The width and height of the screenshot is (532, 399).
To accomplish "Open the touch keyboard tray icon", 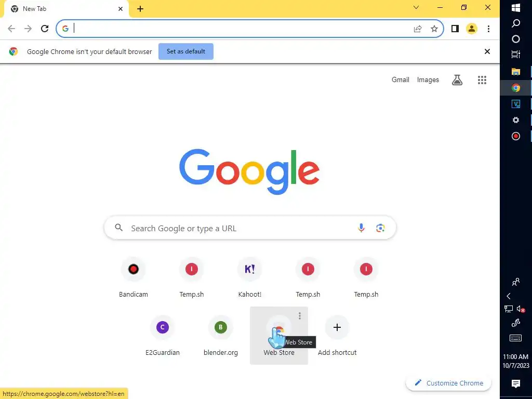I will tap(516, 338).
